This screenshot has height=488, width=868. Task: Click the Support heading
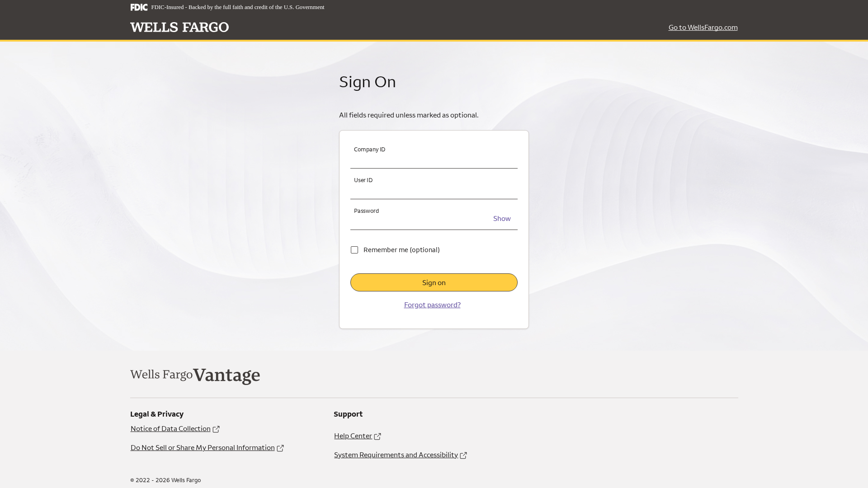tap(348, 414)
